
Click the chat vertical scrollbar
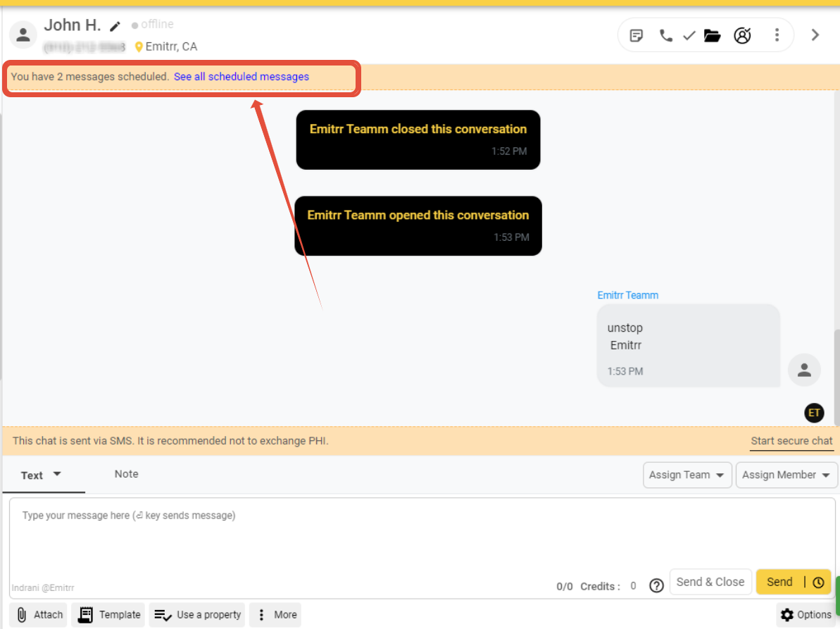click(836, 378)
